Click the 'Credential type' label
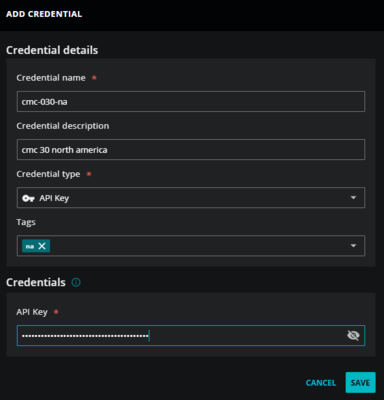This screenshot has width=384, height=400. (x=48, y=174)
